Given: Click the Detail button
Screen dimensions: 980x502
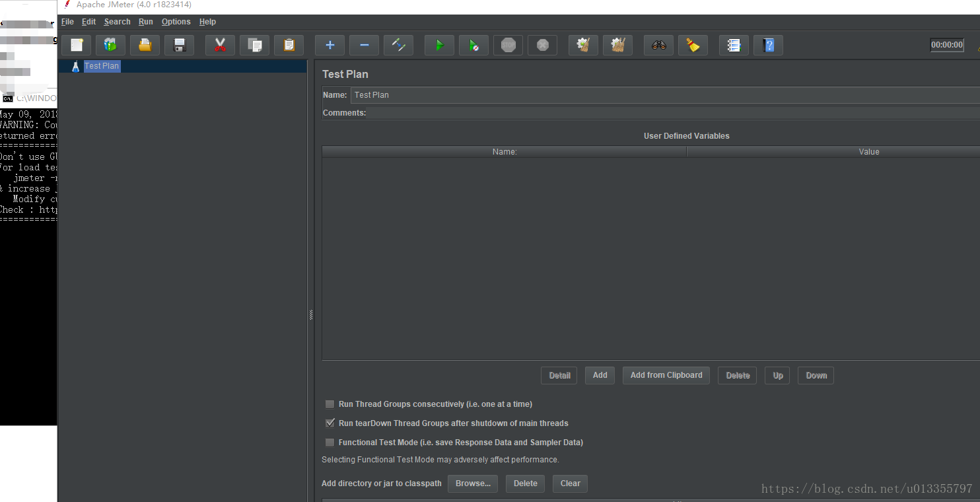Looking at the screenshot, I should pyautogui.click(x=559, y=375).
